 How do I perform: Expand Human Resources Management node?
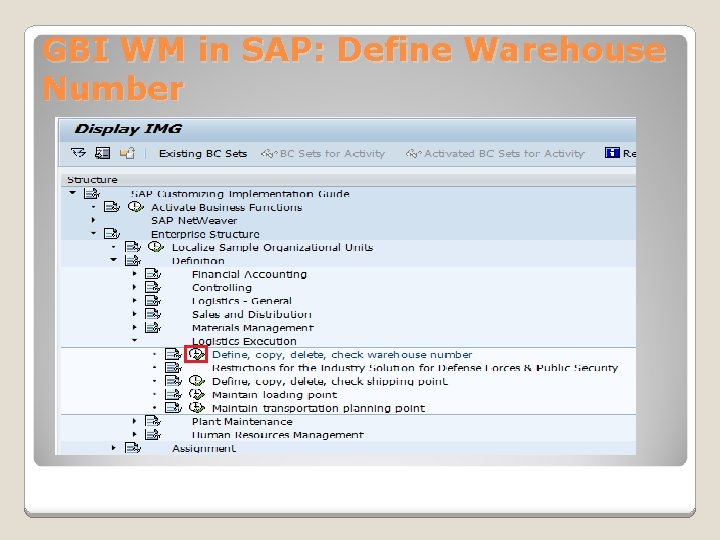pyautogui.click(x=134, y=434)
